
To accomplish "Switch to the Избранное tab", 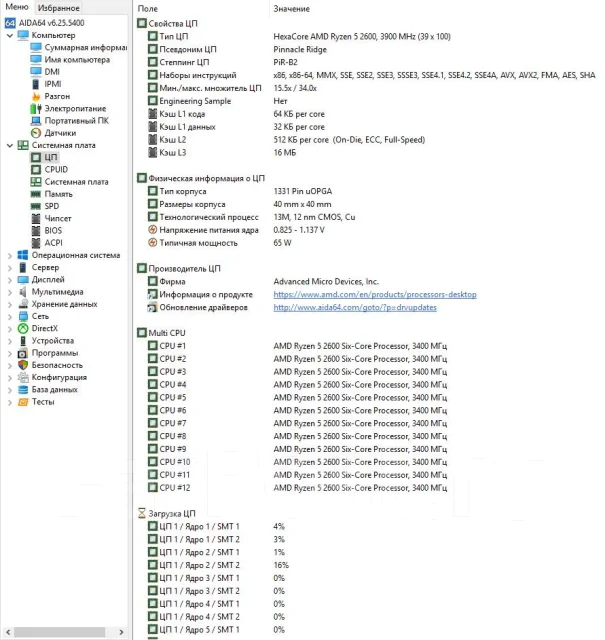I will pos(58,8).
